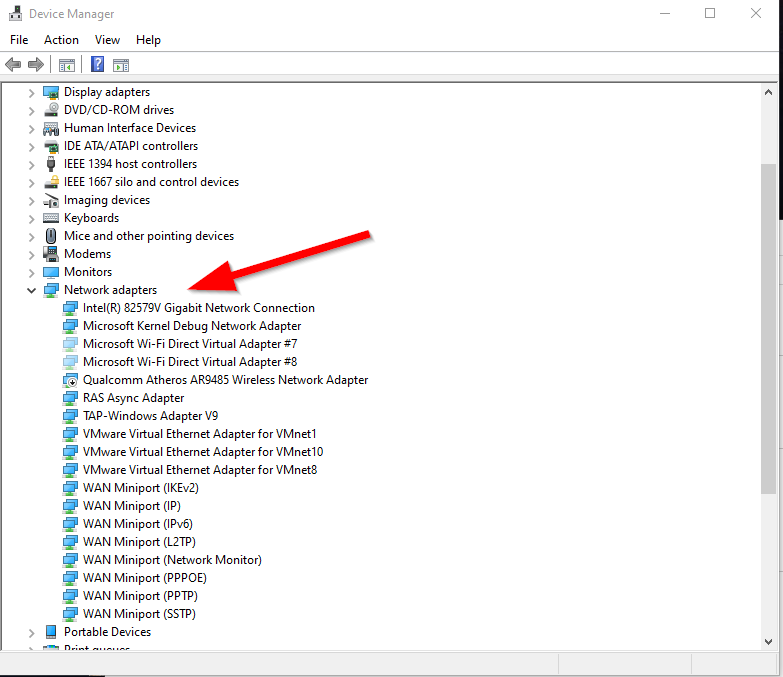Viewport: 783px width, 677px height.
Task: Click the disabled Qualcomm Atheros adapter icon
Action: (70, 380)
